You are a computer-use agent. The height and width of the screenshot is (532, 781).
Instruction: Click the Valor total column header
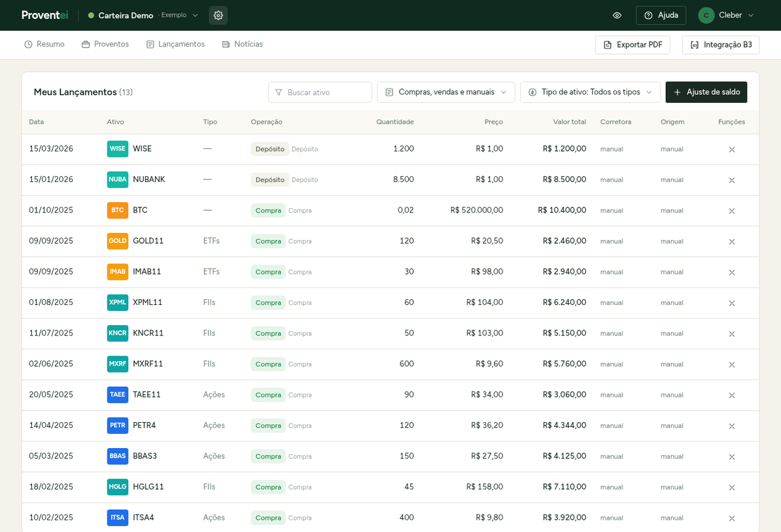point(569,122)
